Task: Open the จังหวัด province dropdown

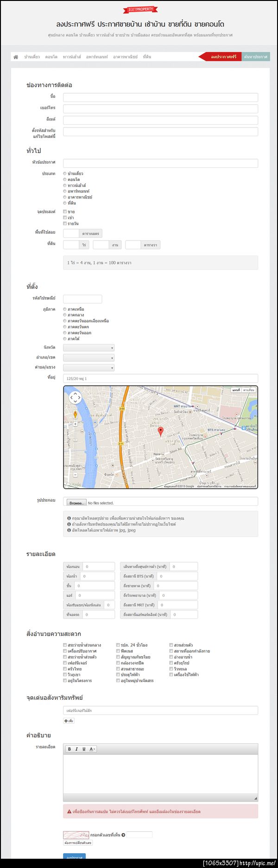Action: (x=88, y=348)
